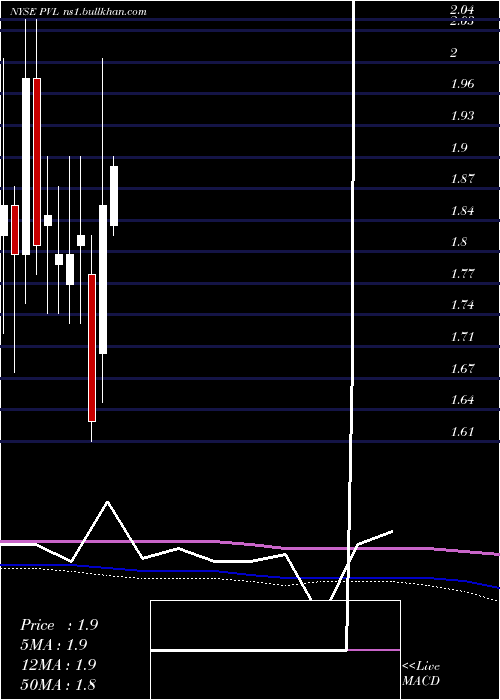Screen dimensions: 500x700
Task: Click the price axis label reading 2
Action: (454, 53)
